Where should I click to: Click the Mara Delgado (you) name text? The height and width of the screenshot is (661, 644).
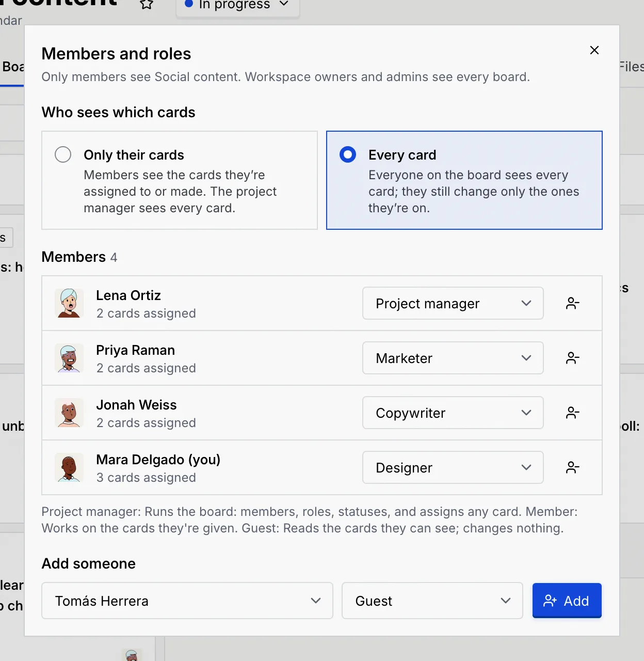click(x=158, y=460)
